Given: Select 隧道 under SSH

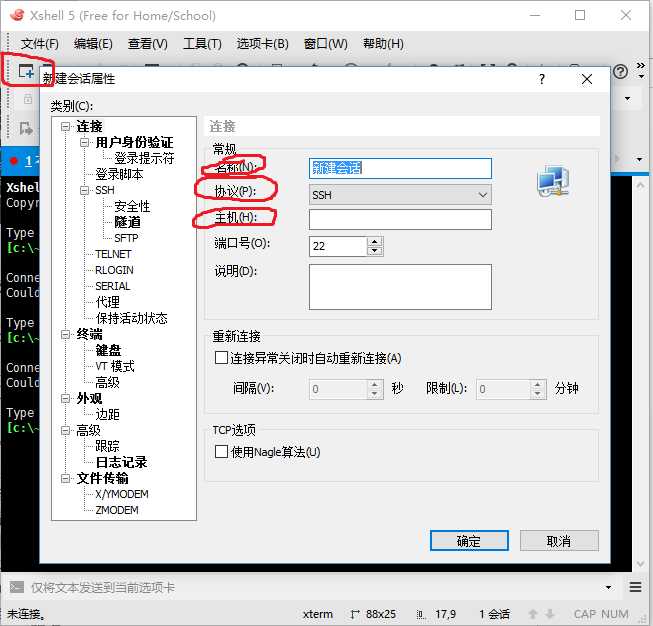Looking at the screenshot, I should tap(127, 222).
